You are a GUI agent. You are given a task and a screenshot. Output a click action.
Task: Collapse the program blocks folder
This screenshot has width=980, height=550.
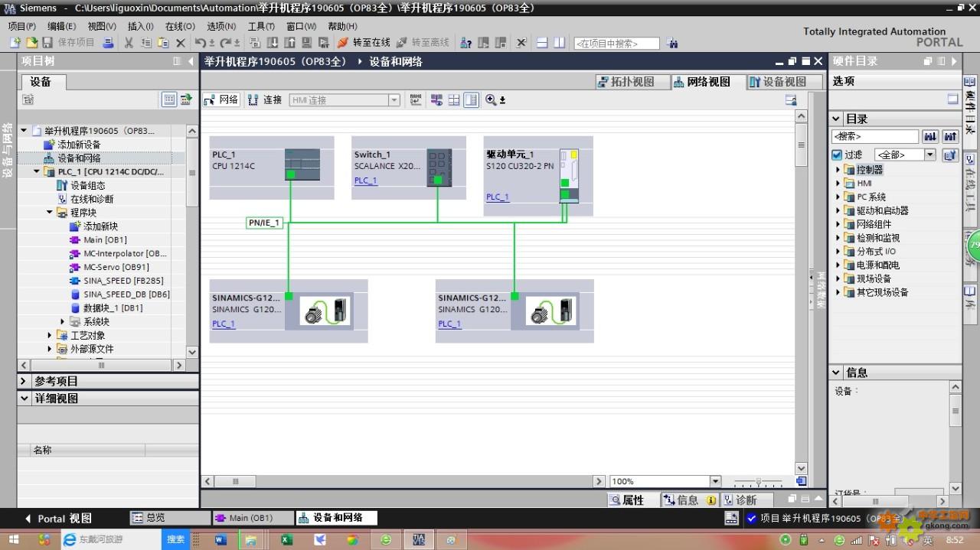click(50, 213)
